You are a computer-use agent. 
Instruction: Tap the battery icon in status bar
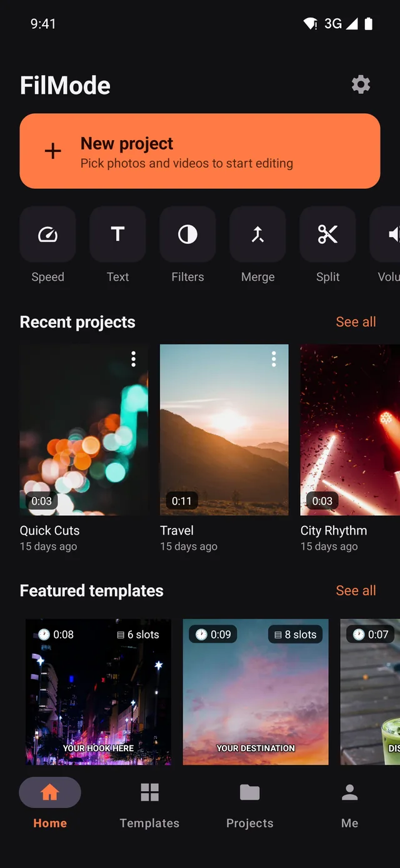(x=369, y=24)
